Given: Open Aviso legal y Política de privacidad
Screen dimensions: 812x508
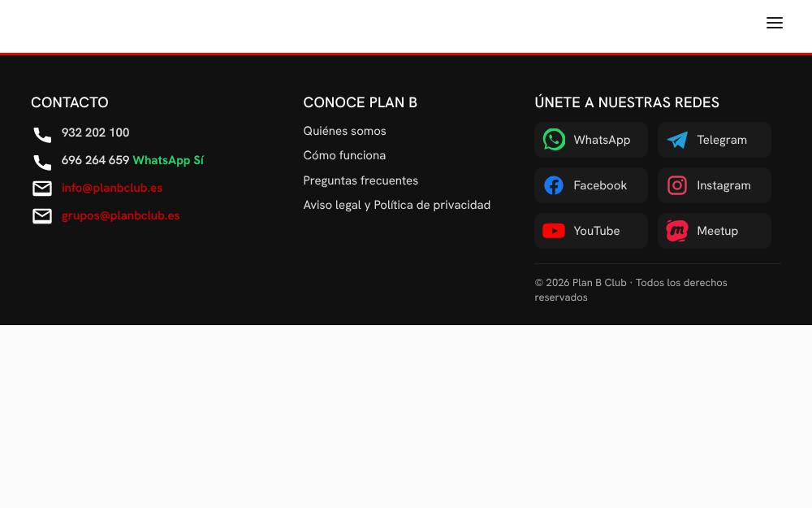Looking at the screenshot, I should pyautogui.click(x=397, y=206).
